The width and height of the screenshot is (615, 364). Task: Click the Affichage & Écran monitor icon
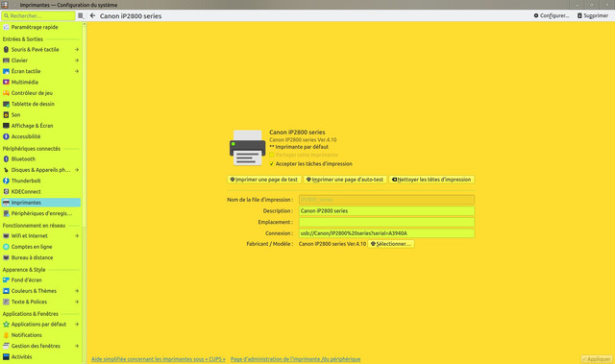[6, 126]
